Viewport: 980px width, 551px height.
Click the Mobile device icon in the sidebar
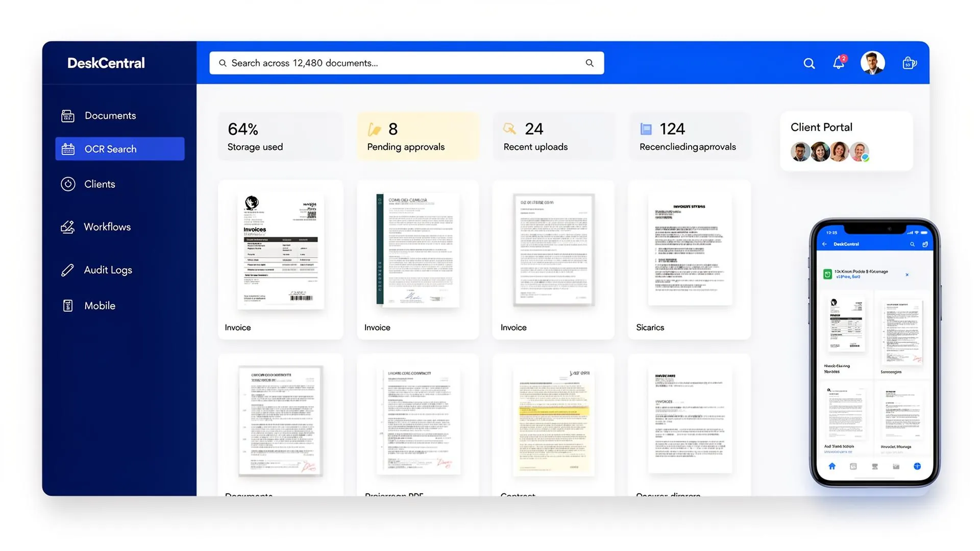(x=67, y=306)
